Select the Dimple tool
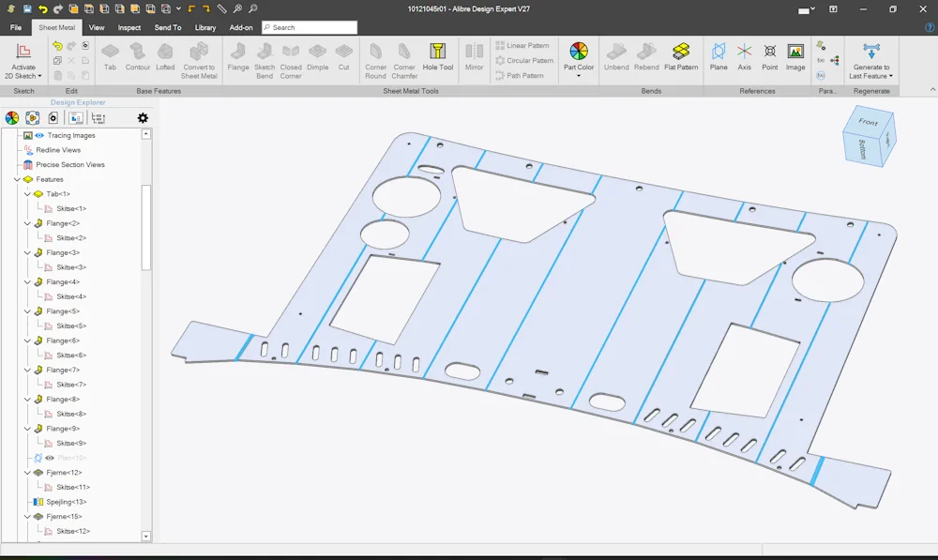Screen dimensions: 938x560 click(318, 57)
